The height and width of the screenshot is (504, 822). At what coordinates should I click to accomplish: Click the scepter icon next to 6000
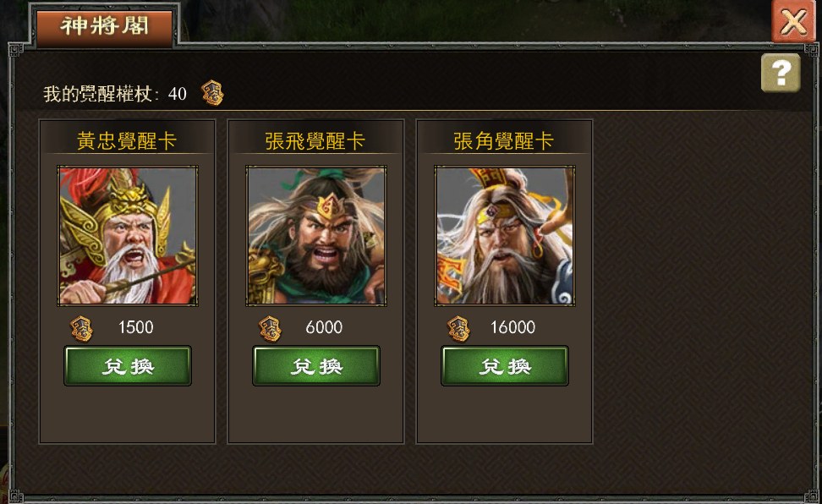click(271, 329)
